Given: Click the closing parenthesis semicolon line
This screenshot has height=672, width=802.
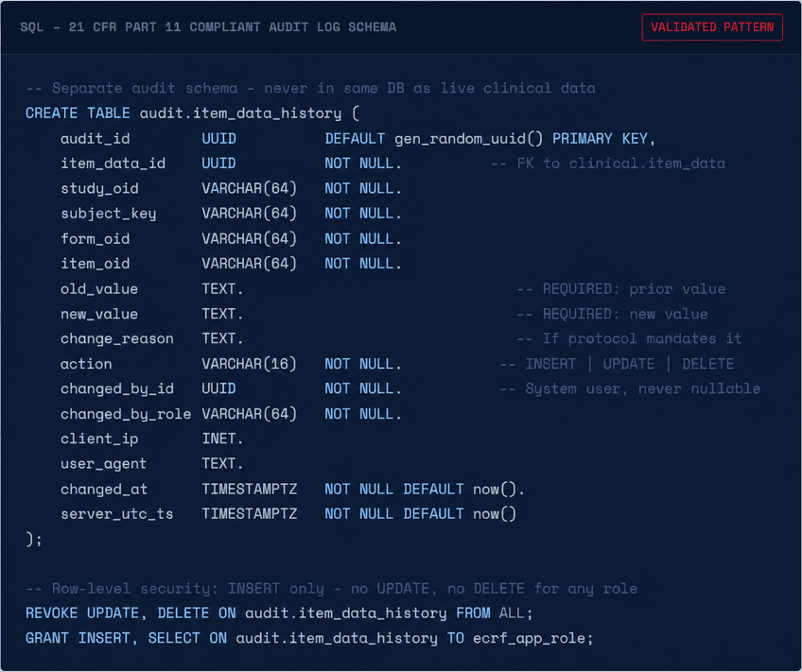Looking at the screenshot, I should 34,539.
